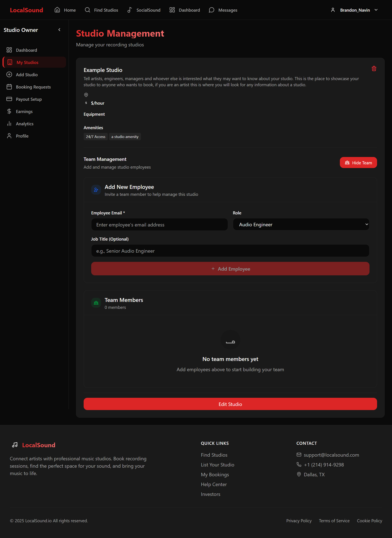Viewport: 392px width, 538px height.
Task: Open the Cookie Policy link
Action: tap(370, 521)
